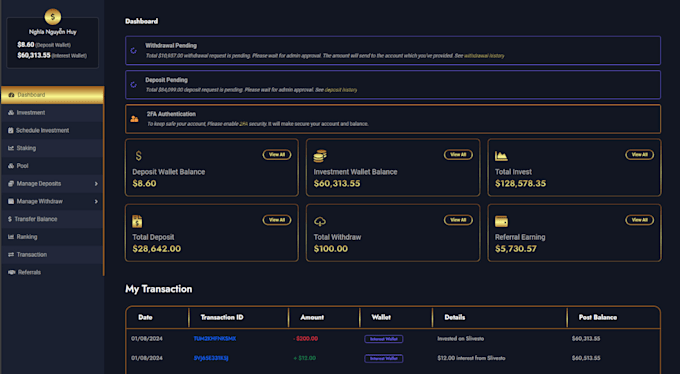
Task: Open Transfer Balance in the sidebar
Action: click(x=52, y=220)
